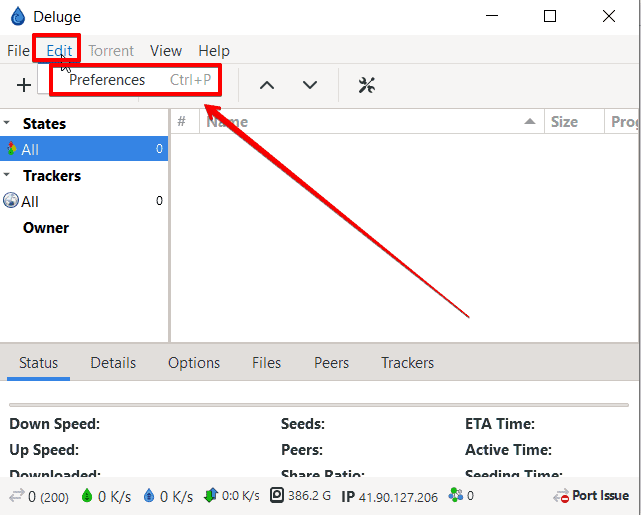
Task: Switch to the Options tab
Action: pyautogui.click(x=194, y=363)
